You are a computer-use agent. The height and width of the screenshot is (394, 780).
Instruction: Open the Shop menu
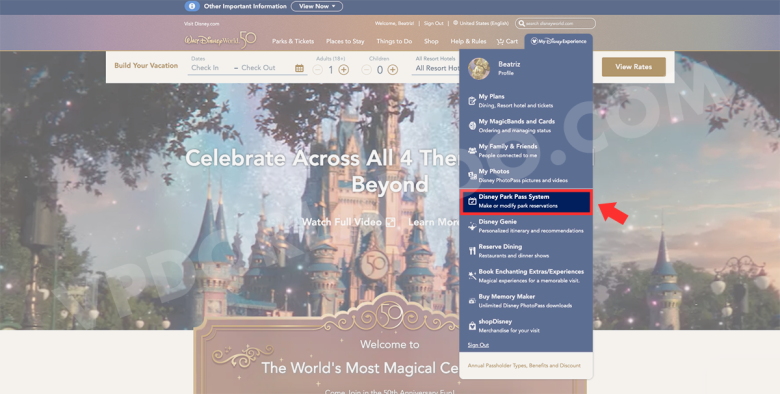click(x=431, y=41)
